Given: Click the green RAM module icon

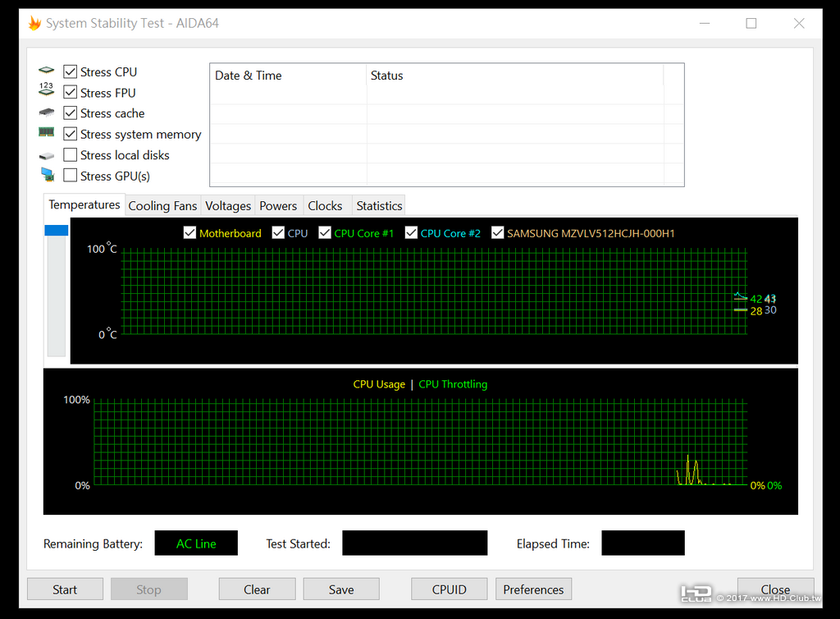Looking at the screenshot, I should 47,132.
